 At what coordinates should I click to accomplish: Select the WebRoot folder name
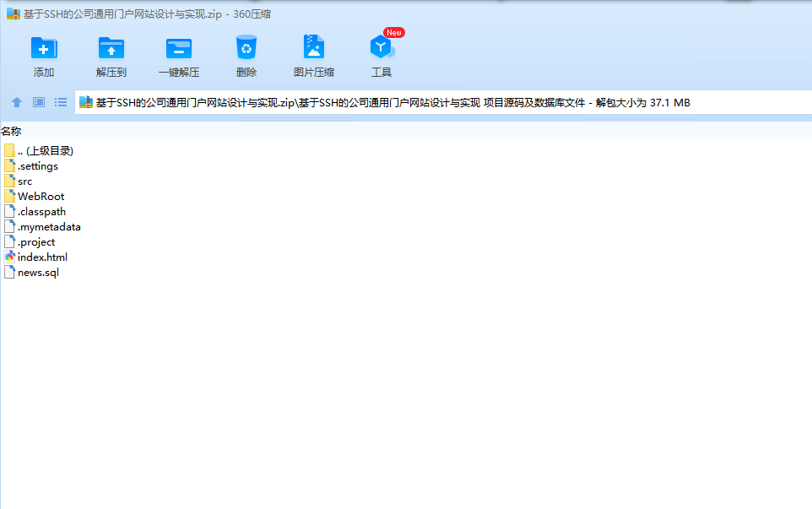click(41, 196)
